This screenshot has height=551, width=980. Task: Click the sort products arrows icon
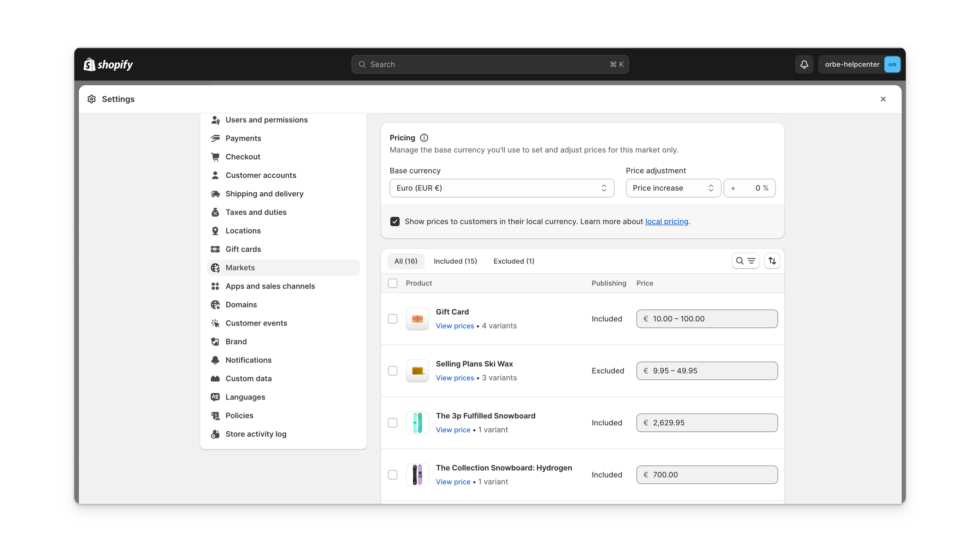772,261
